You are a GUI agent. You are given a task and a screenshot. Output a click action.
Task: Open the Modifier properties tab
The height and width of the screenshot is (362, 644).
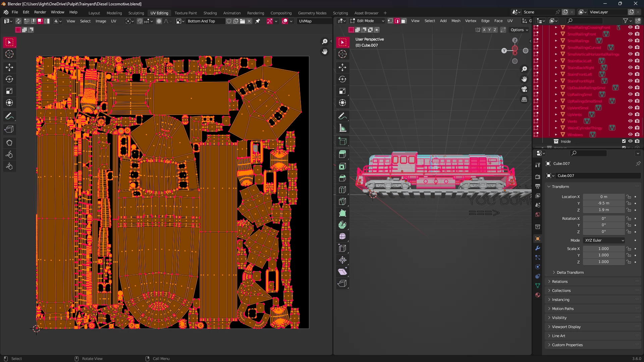point(538,248)
